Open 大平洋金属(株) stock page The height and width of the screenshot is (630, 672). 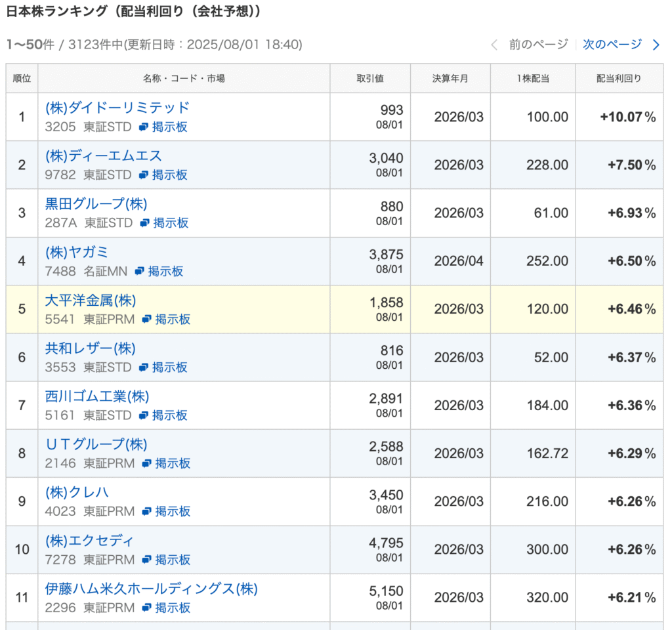pos(91,300)
